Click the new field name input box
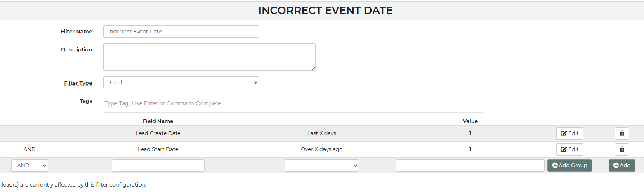 tap(158, 165)
